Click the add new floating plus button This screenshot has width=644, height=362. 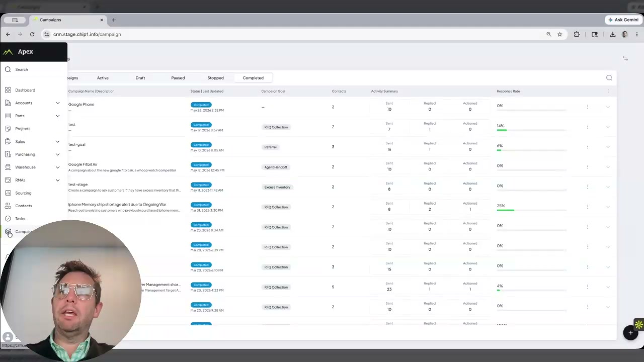[630, 333]
